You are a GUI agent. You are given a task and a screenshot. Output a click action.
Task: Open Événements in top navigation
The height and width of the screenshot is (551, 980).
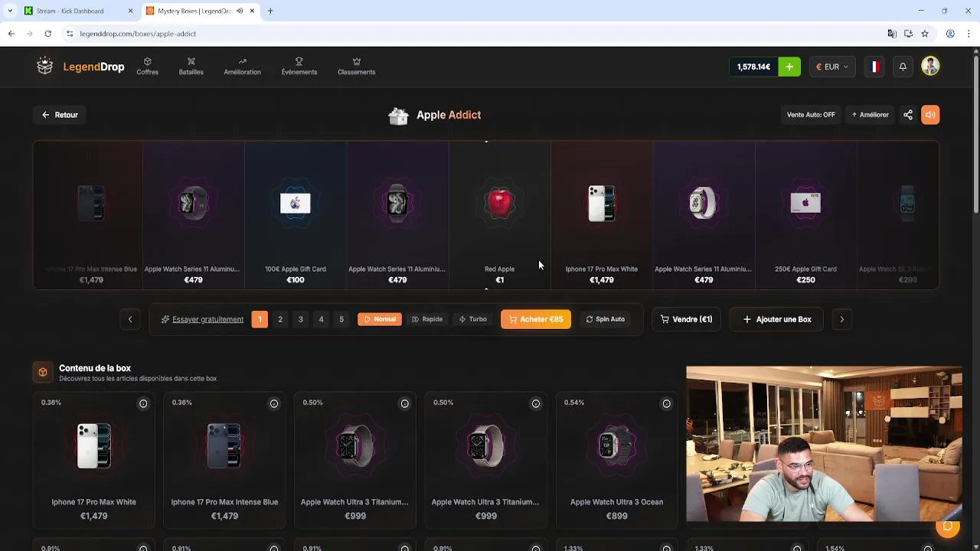299,67
